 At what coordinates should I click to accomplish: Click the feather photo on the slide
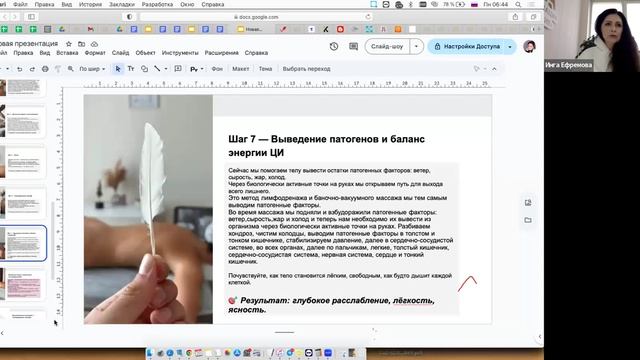pyautogui.click(x=148, y=209)
